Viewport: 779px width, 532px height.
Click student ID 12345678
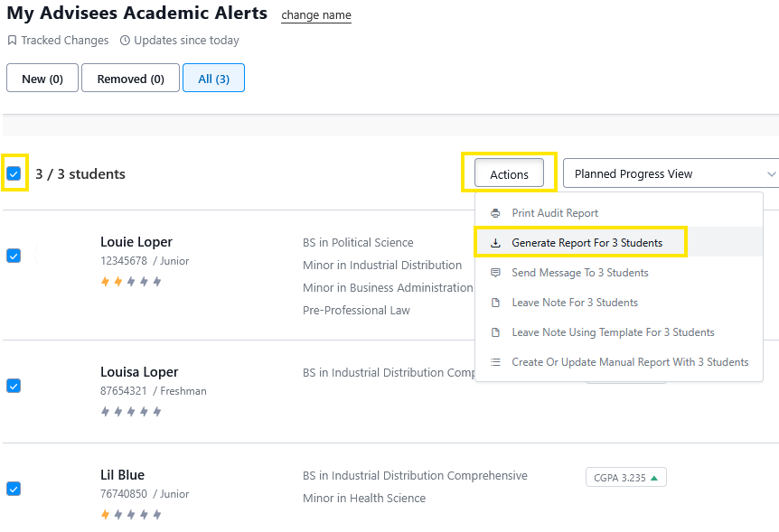click(124, 261)
